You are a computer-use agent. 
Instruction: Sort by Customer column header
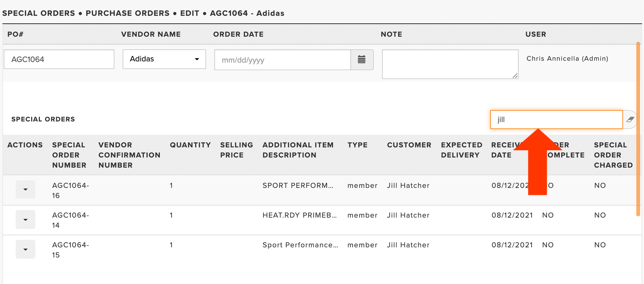(x=409, y=145)
